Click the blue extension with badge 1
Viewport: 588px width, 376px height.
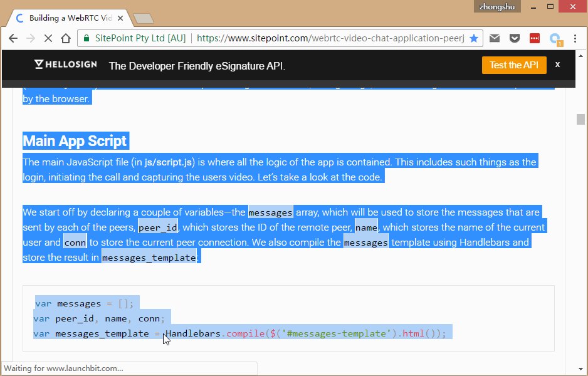[555, 39]
